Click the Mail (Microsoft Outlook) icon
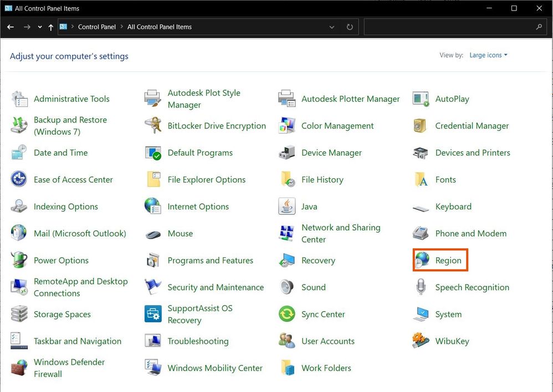Viewport: 553px width, 392px height. tap(19, 233)
